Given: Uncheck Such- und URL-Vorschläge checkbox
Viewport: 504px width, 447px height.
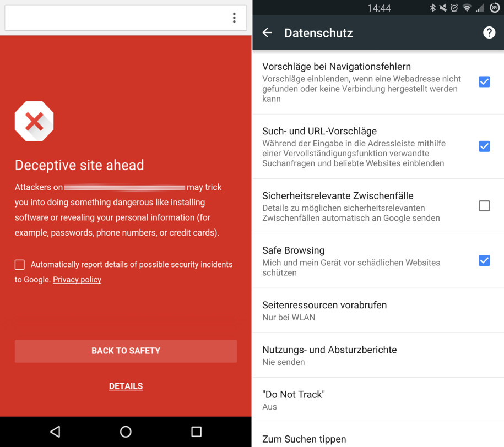Looking at the screenshot, I should click(484, 146).
